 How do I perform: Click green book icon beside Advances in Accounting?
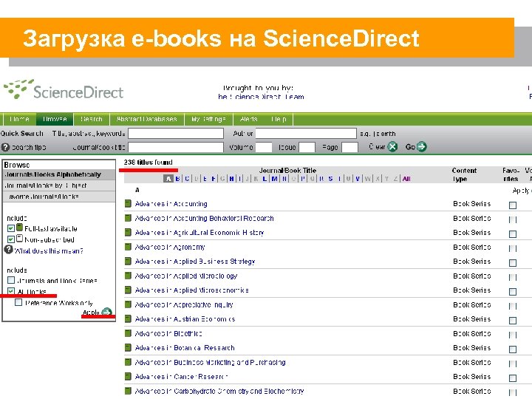click(x=128, y=204)
